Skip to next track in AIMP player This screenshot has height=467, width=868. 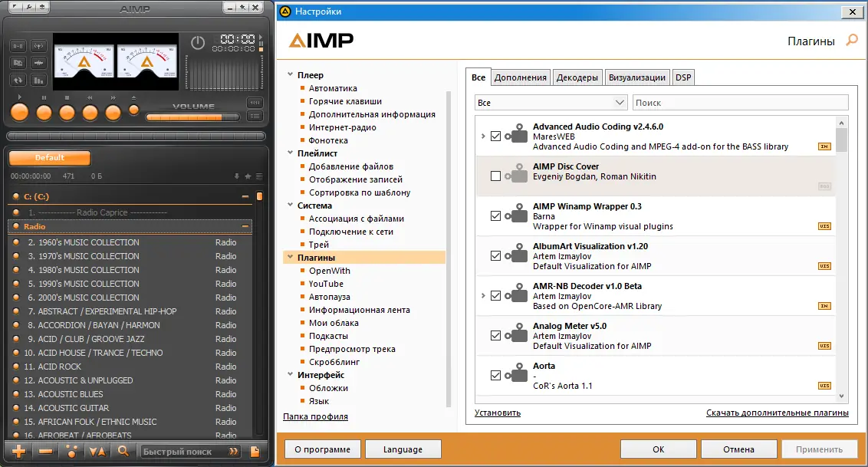113,113
